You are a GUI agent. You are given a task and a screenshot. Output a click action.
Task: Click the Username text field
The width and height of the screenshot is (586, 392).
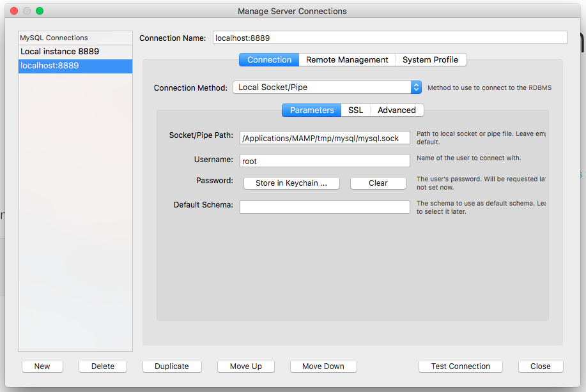click(325, 162)
